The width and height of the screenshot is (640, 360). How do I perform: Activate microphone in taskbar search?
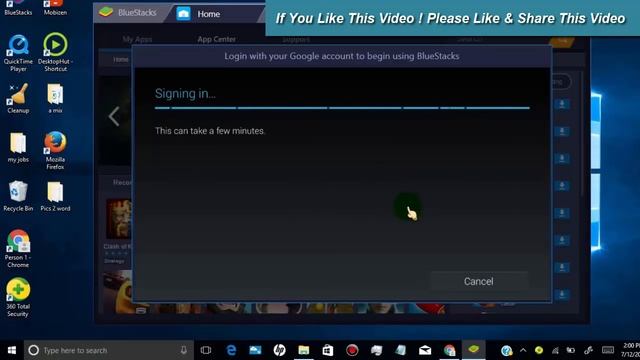pos(184,350)
